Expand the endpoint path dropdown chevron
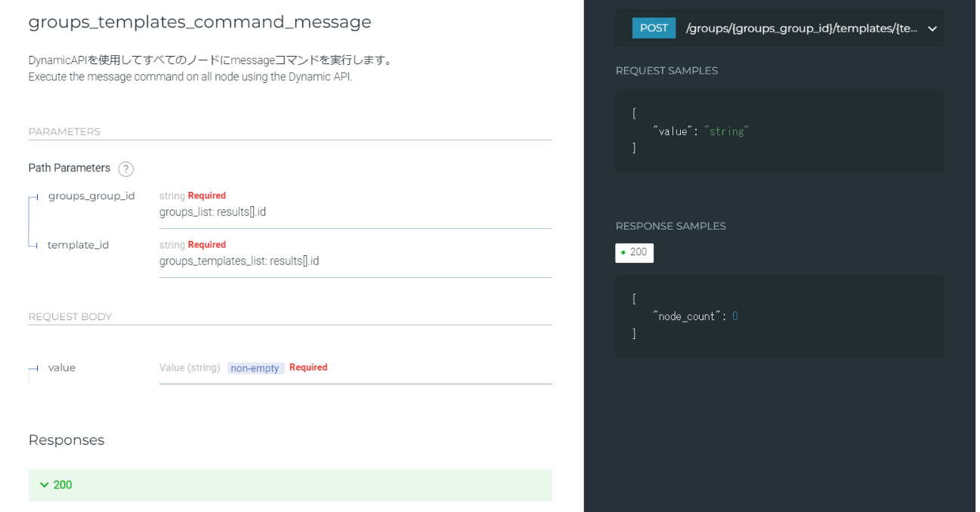The height and width of the screenshot is (512, 980). 932,29
